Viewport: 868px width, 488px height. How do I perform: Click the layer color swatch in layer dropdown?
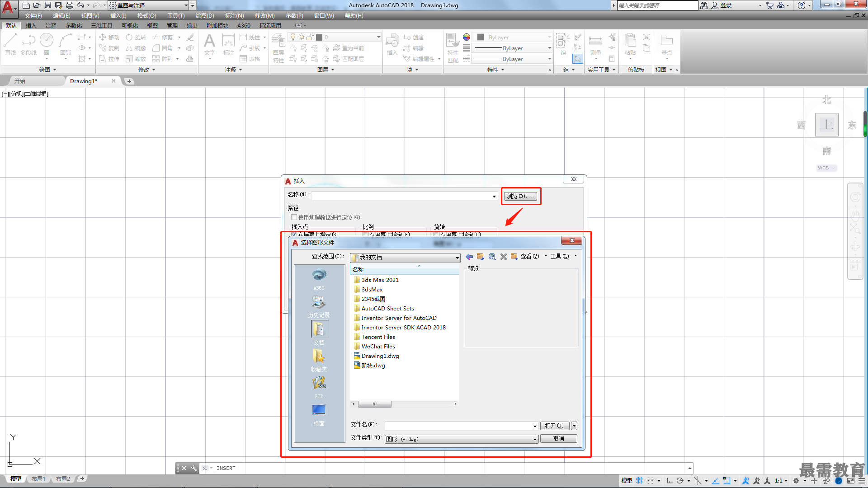tap(319, 37)
